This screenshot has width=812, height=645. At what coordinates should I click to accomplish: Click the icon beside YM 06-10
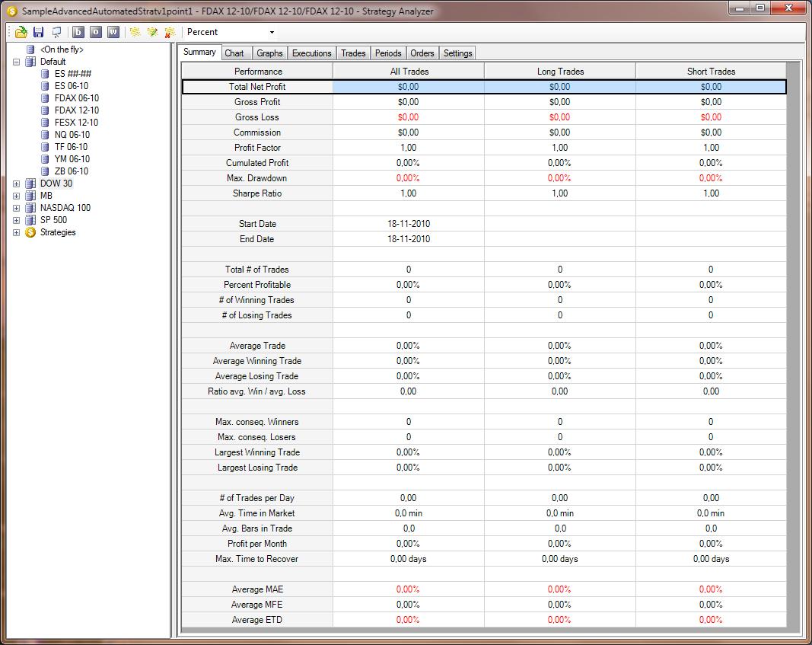pyautogui.click(x=45, y=159)
